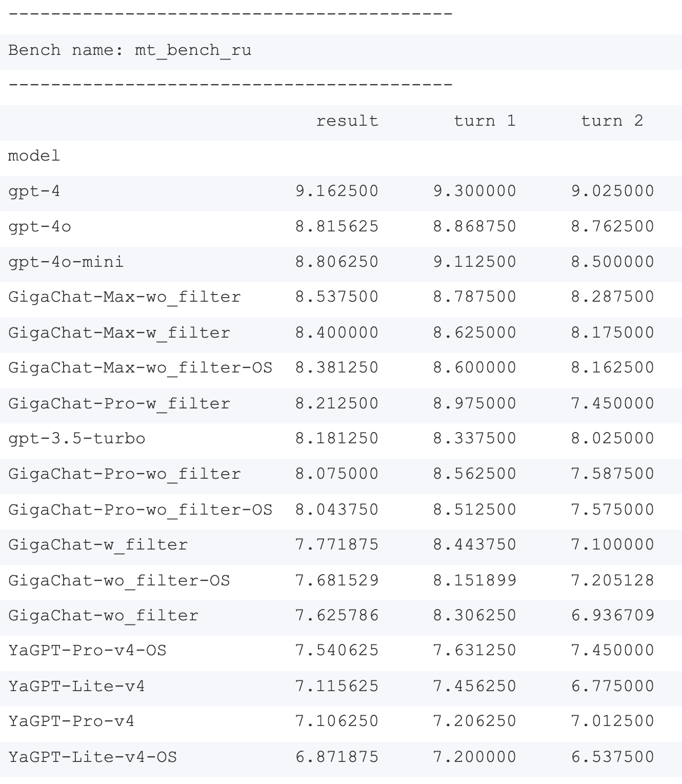Click turn 2 value 8.287500
This screenshot has width=682, height=784.
tap(613, 297)
